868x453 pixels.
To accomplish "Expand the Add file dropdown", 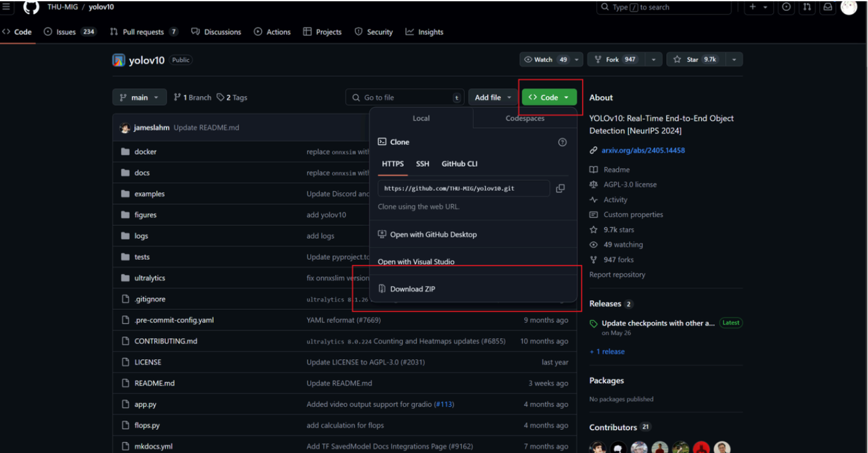I will point(493,98).
